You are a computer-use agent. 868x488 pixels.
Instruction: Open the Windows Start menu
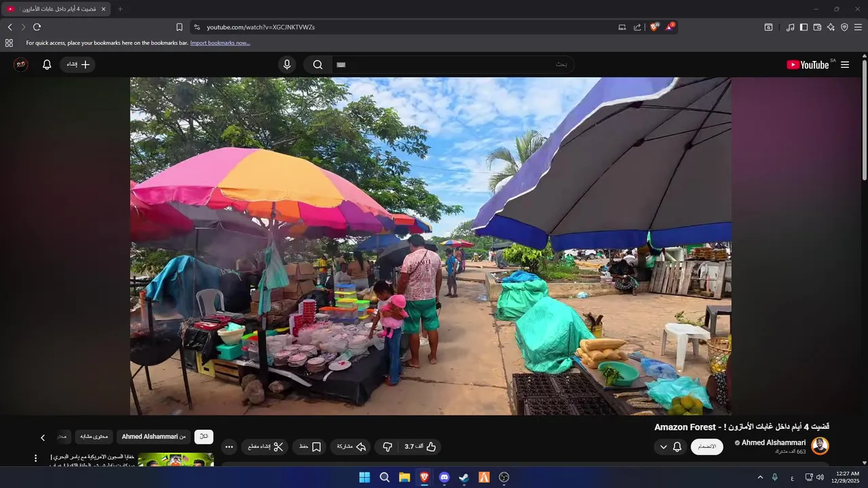pyautogui.click(x=364, y=477)
